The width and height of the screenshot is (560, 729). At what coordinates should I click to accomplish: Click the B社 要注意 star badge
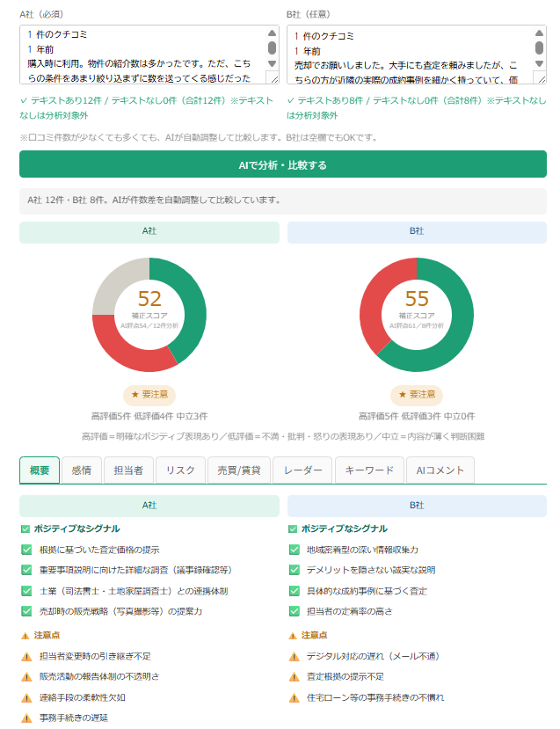pyautogui.click(x=417, y=395)
